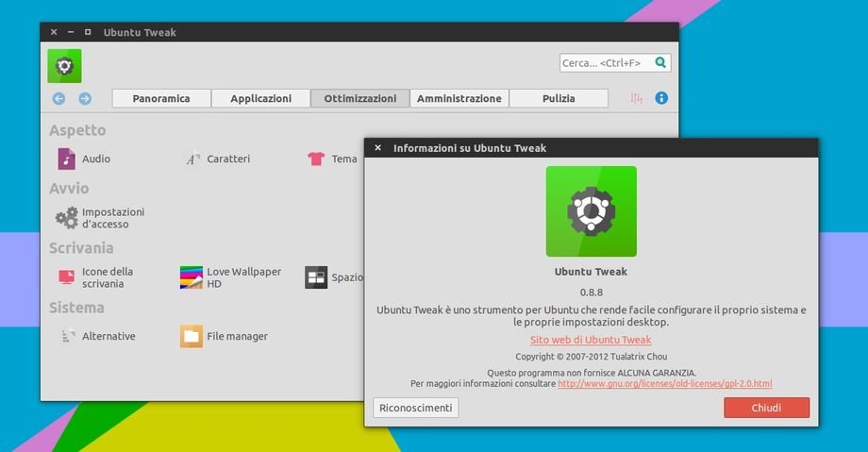The image size is (868, 452).
Task: Switch to the Pulizia tab
Action: tap(559, 98)
